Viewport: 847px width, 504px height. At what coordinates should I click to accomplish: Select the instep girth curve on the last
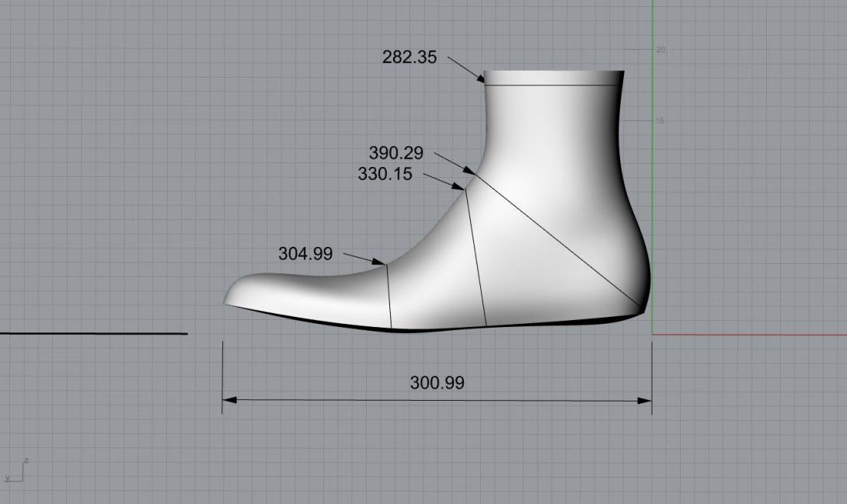[x=476, y=256]
